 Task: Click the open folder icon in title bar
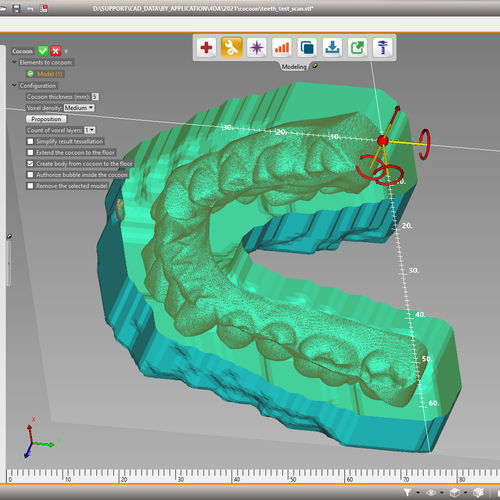click(3, 9)
